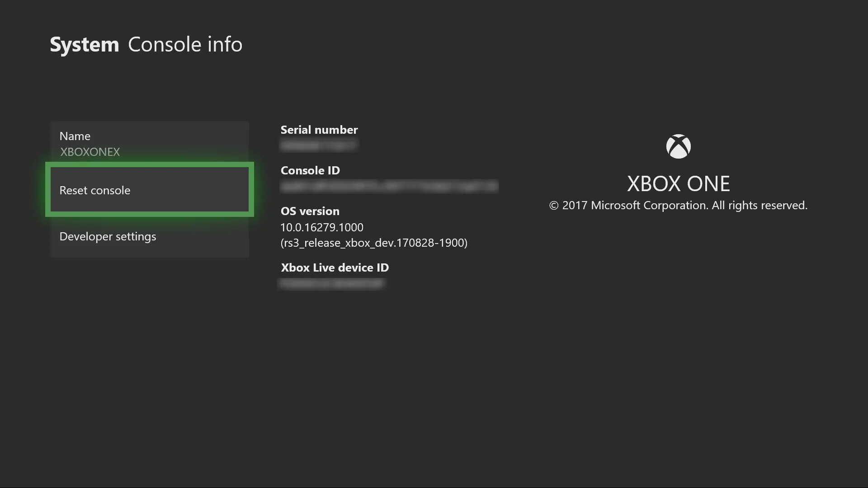Click the Console ID label

(310, 170)
